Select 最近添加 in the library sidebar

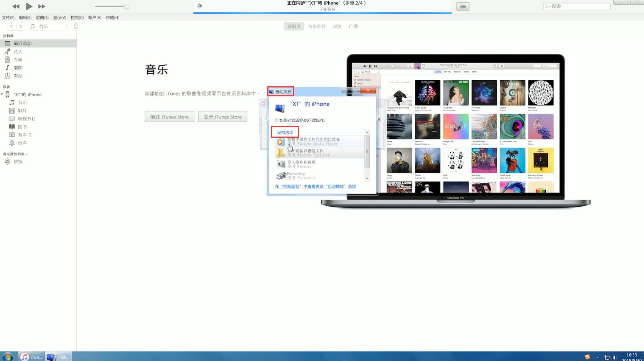tap(38, 43)
